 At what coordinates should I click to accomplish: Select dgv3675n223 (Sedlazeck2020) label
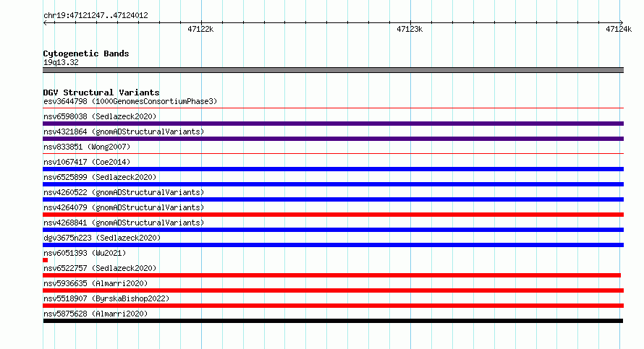click(x=102, y=238)
